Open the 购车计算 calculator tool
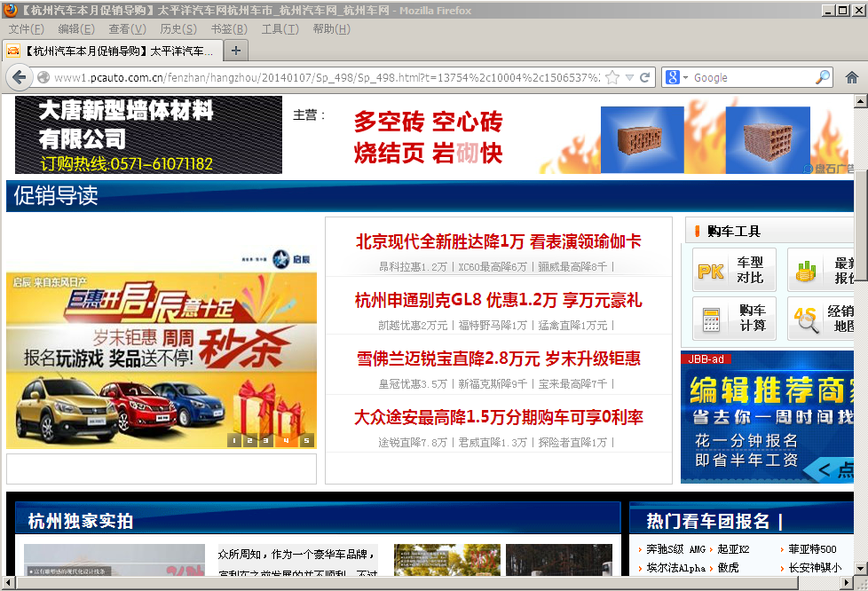 (x=734, y=319)
